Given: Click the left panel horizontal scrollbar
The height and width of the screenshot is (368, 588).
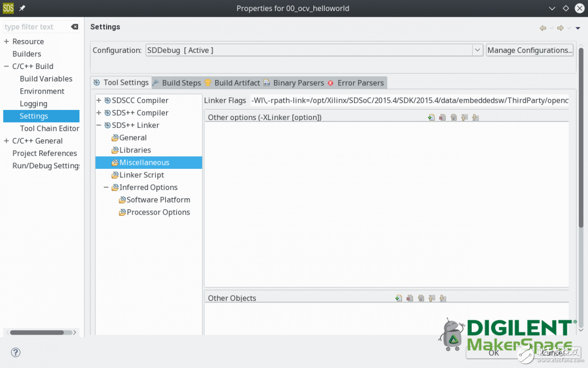Looking at the screenshot, I should point(37,332).
